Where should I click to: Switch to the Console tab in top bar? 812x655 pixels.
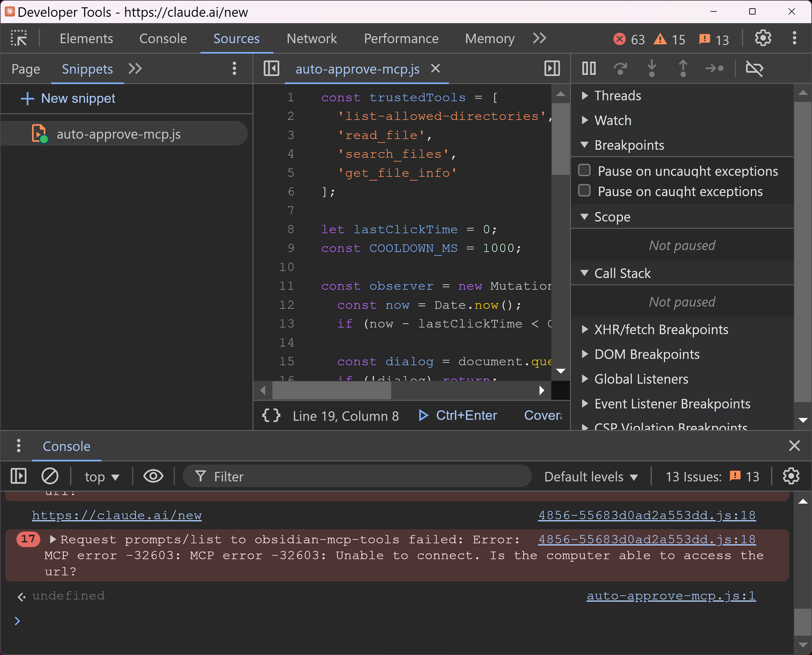point(163,39)
